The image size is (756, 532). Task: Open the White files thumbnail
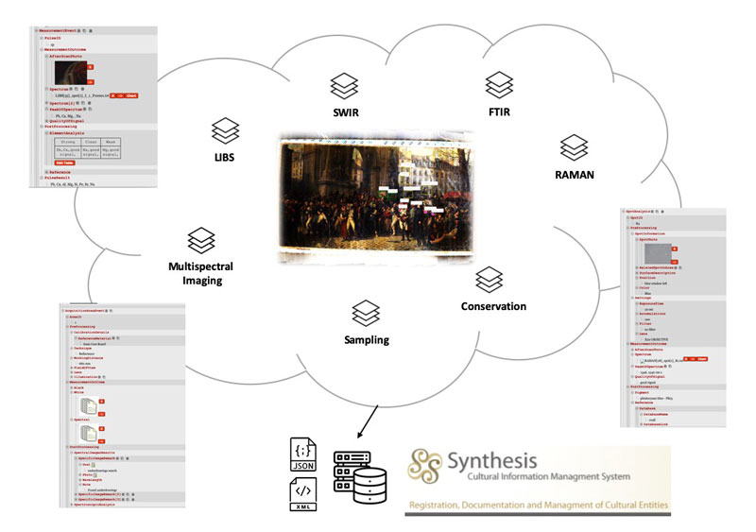[x=89, y=407]
